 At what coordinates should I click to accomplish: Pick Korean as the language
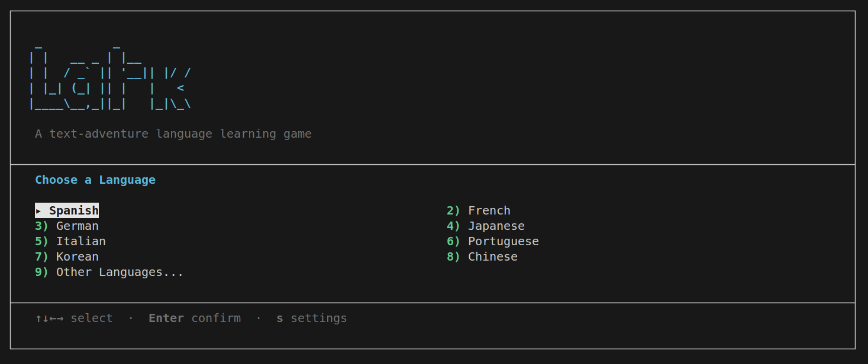tap(77, 256)
